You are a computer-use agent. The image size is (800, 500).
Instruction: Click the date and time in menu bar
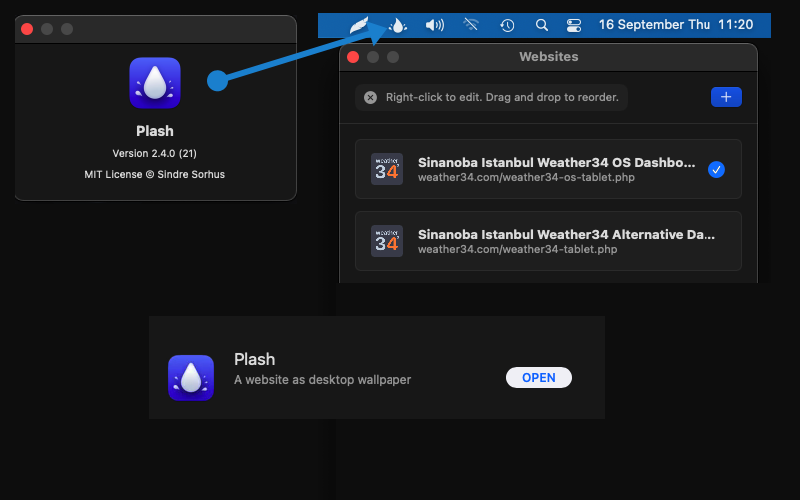pos(676,24)
